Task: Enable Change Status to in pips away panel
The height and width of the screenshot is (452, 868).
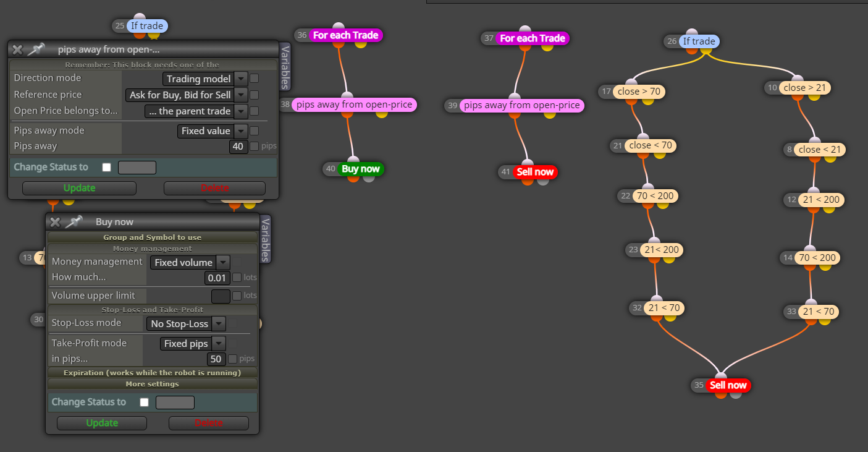Action: [x=107, y=167]
